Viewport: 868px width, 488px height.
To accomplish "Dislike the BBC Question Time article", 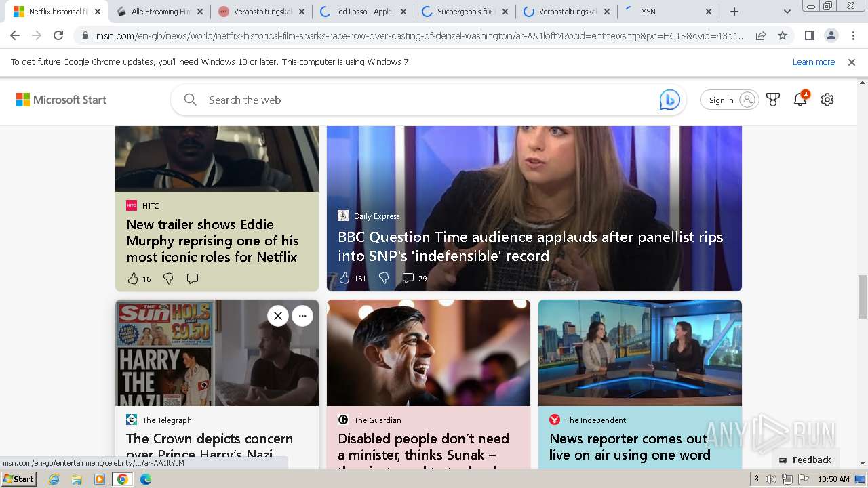I will (x=384, y=278).
